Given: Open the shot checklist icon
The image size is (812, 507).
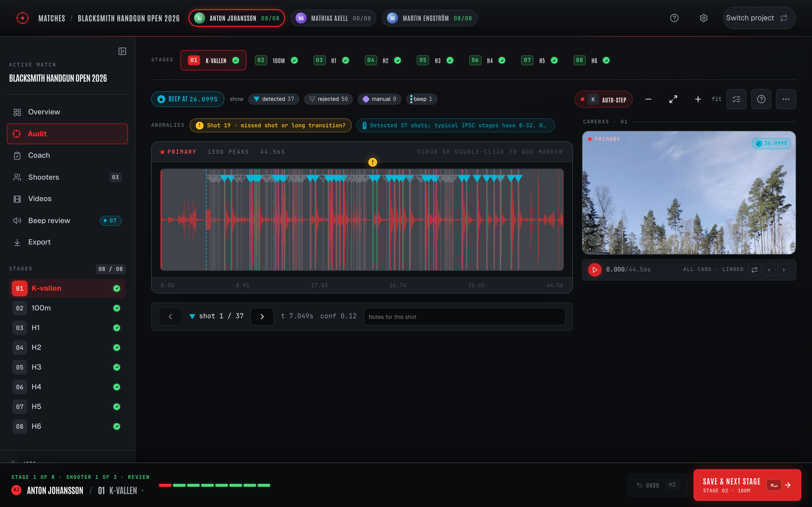Looking at the screenshot, I should 736,99.
